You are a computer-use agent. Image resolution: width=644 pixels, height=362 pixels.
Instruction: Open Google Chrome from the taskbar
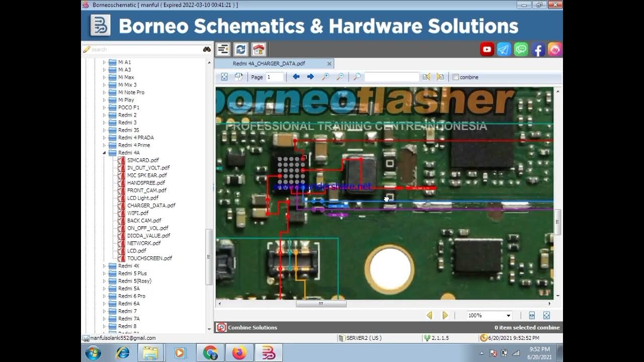pyautogui.click(x=210, y=353)
